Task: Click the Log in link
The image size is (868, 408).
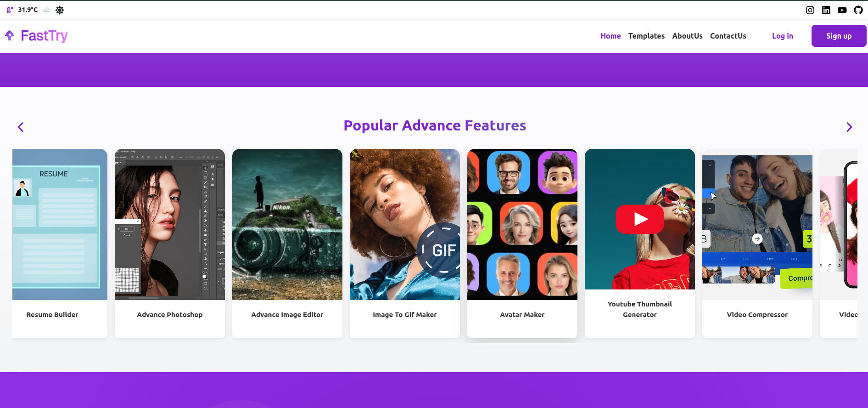Action: (x=782, y=36)
